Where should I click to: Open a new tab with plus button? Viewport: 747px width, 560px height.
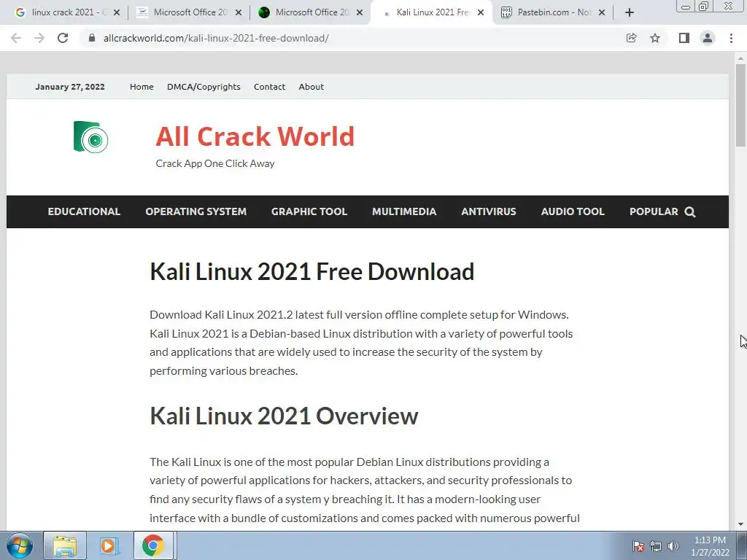630,12
